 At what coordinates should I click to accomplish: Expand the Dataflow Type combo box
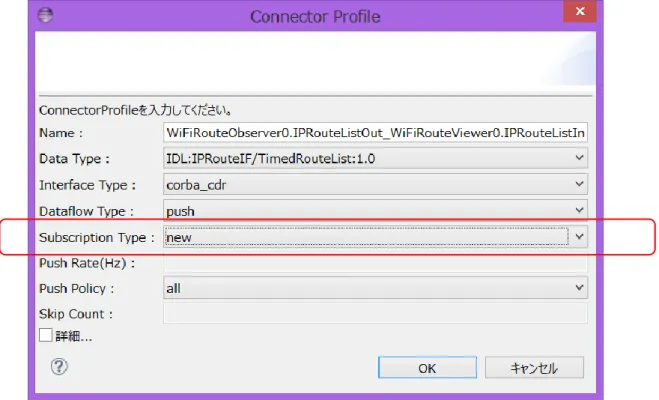click(x=375, y=211)
